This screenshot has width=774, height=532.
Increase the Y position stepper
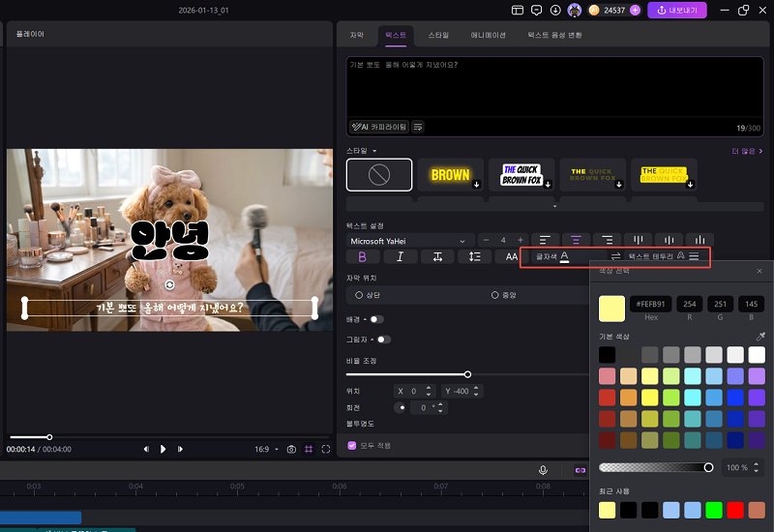476,388
